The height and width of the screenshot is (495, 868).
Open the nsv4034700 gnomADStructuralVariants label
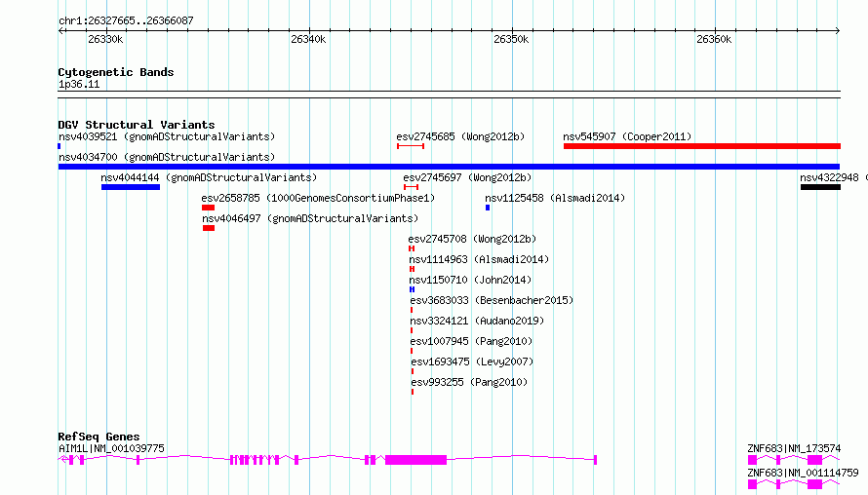click(167, 157)
